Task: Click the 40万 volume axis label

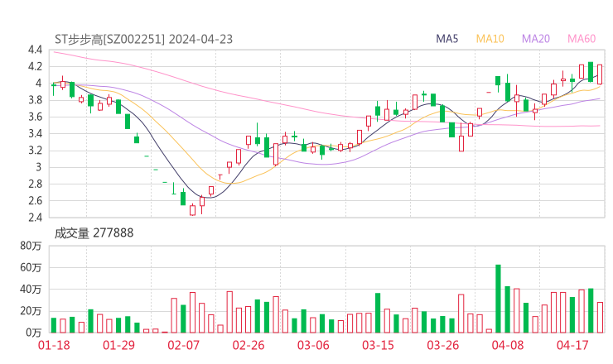Action: [31, 290]
